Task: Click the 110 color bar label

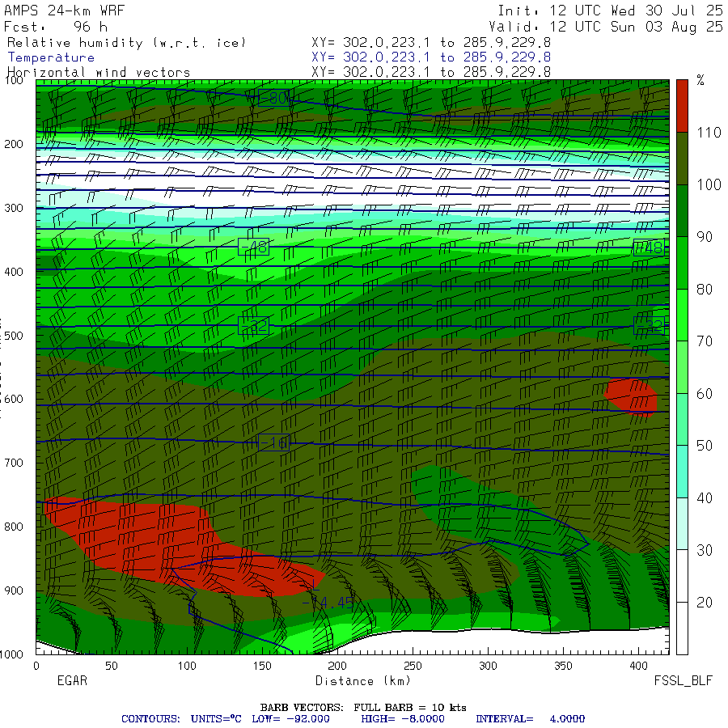Action: click(x=709, y=133)
